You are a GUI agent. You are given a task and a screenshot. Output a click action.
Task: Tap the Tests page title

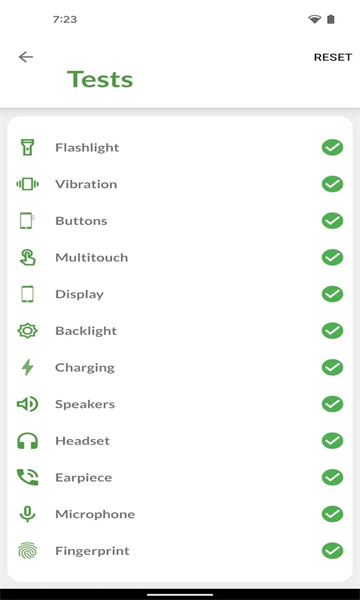click(x=100, y=79)
